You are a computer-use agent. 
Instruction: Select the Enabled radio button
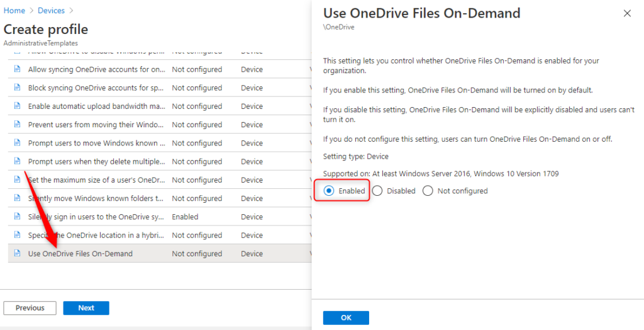click(x=328, y=191)
